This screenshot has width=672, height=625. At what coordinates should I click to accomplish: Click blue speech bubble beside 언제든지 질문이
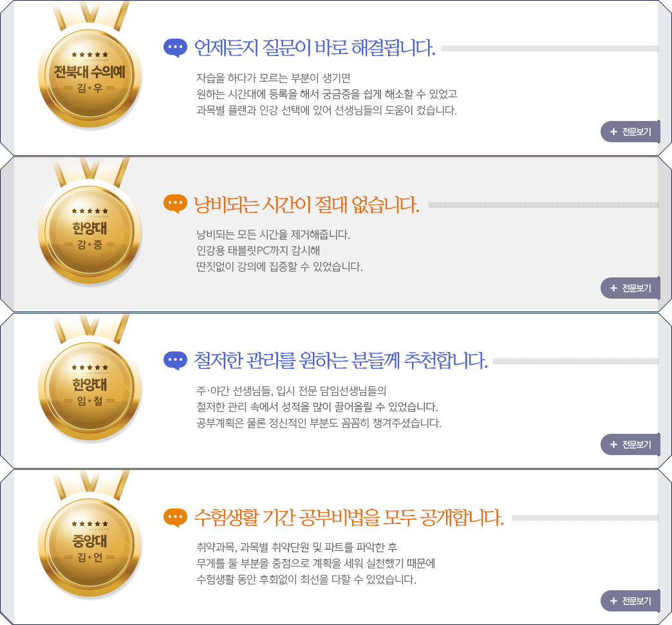click(x=175, y=48)
